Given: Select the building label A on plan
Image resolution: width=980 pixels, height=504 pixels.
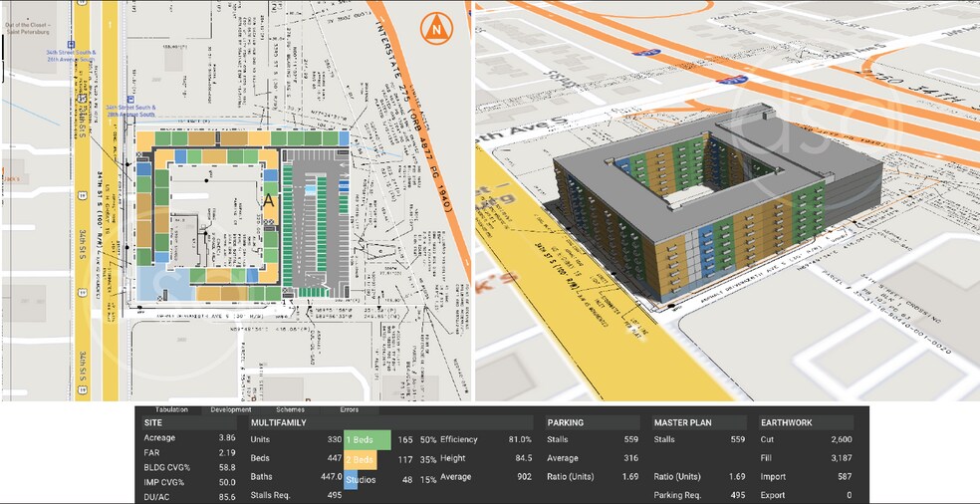Looking at the screenshot, I should (x=268, y=199).
